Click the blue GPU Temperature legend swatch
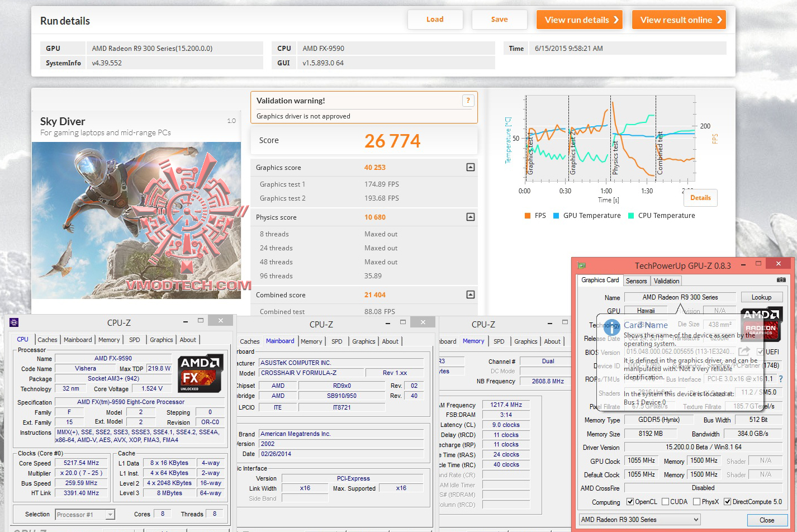The image size is (797, 532). tap(556, 216)
